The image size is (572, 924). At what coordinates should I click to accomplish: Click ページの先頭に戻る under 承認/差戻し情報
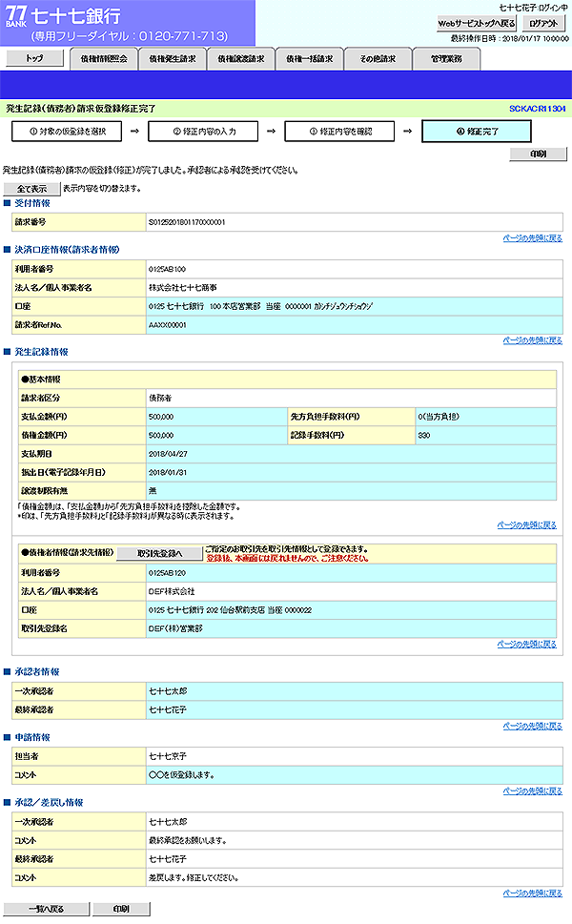pos(533,893)
